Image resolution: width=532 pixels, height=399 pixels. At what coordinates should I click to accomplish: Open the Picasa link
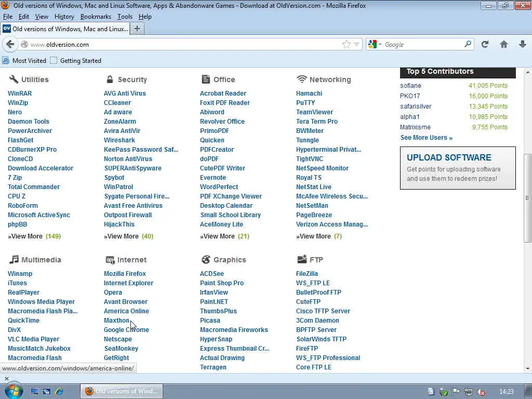tap(210, 320)
